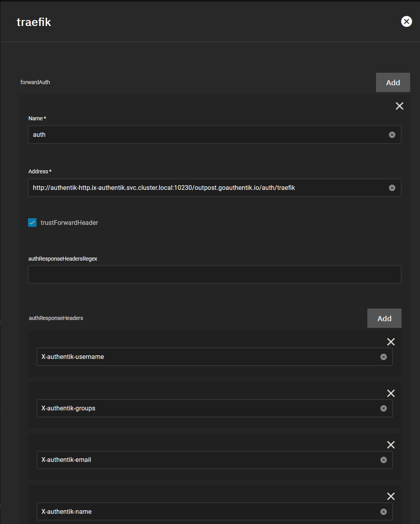Remove the X-authentik-groups header entry
Image resolution: width=420 pixels, height=524 pixels.
tap(391, 393)
